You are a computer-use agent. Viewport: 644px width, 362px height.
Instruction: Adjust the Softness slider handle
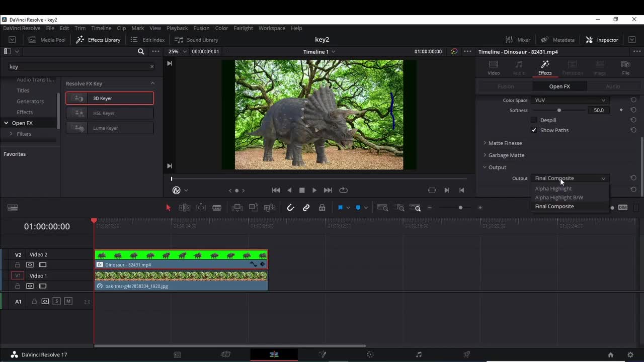(x=559, y=110)
